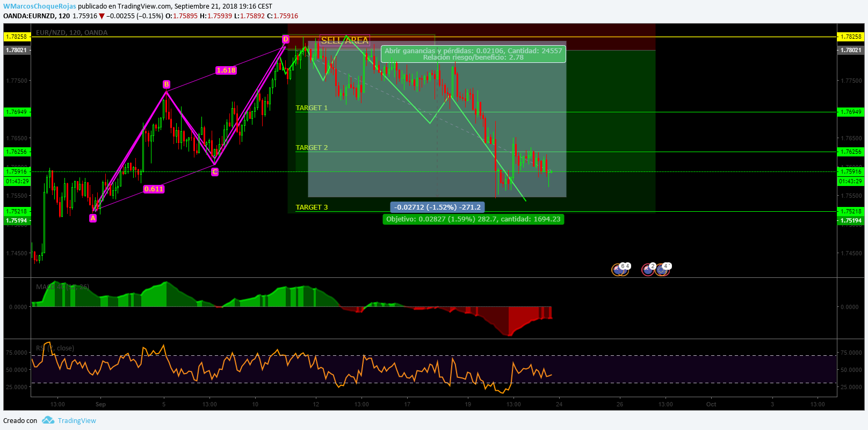Image resolution: width=868 pixels, height=430 pixels.
Task: Click the MACD indicator legend label
Action: coord(62,287)
